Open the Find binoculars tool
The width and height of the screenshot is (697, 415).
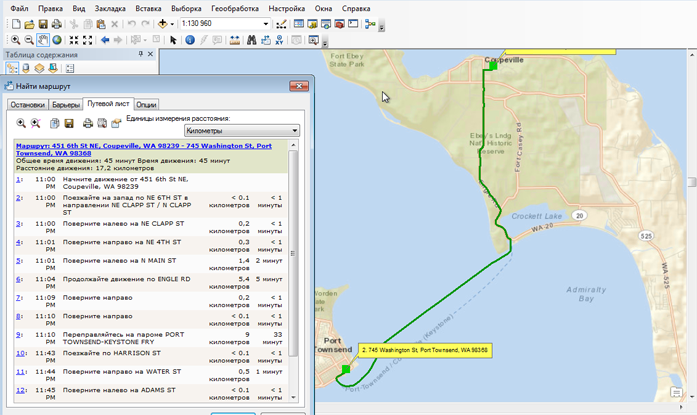[x=251, y=40]
